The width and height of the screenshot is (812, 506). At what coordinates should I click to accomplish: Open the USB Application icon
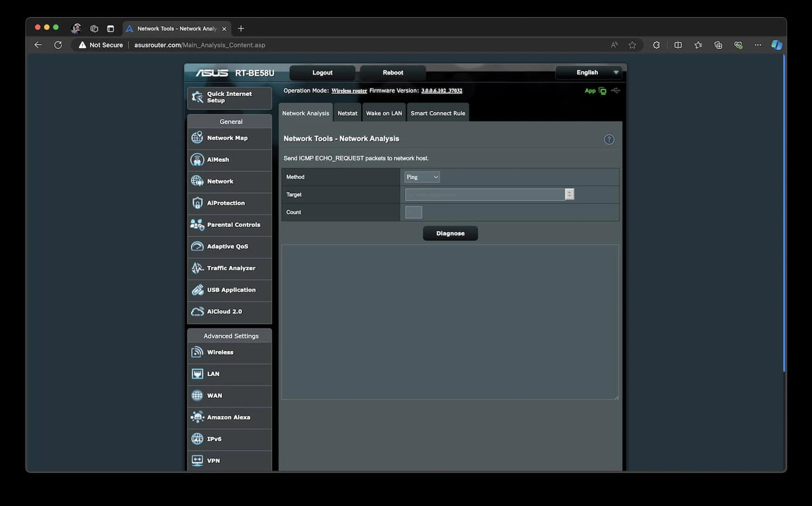197,290
